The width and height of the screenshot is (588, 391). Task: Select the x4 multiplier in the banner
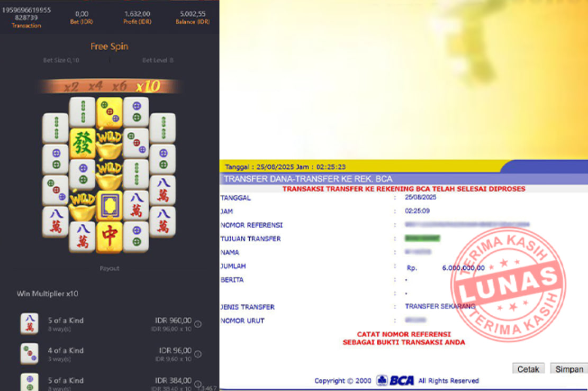[95, 87]
